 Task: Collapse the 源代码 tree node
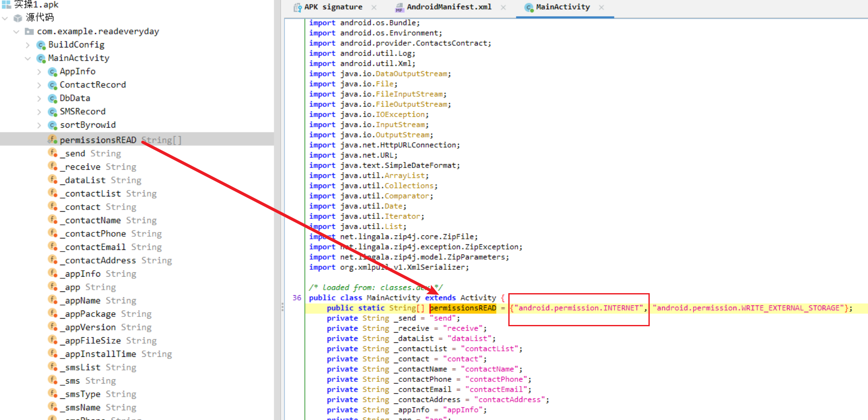[5, 18]
